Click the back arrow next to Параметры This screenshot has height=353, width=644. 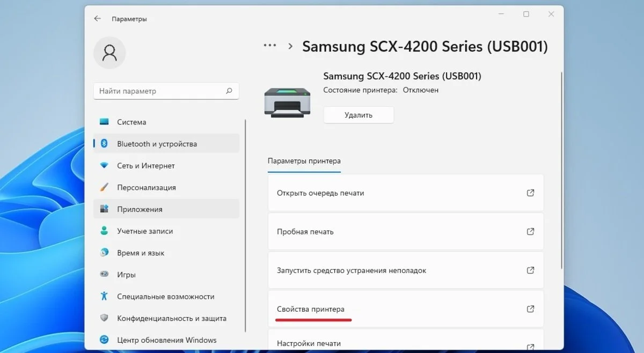97,18
